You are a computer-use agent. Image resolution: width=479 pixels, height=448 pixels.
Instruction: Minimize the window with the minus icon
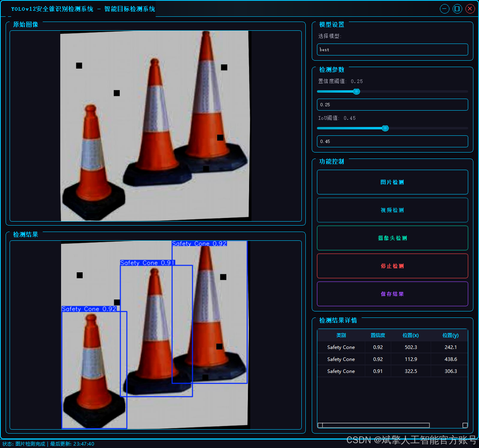(445, 9)
